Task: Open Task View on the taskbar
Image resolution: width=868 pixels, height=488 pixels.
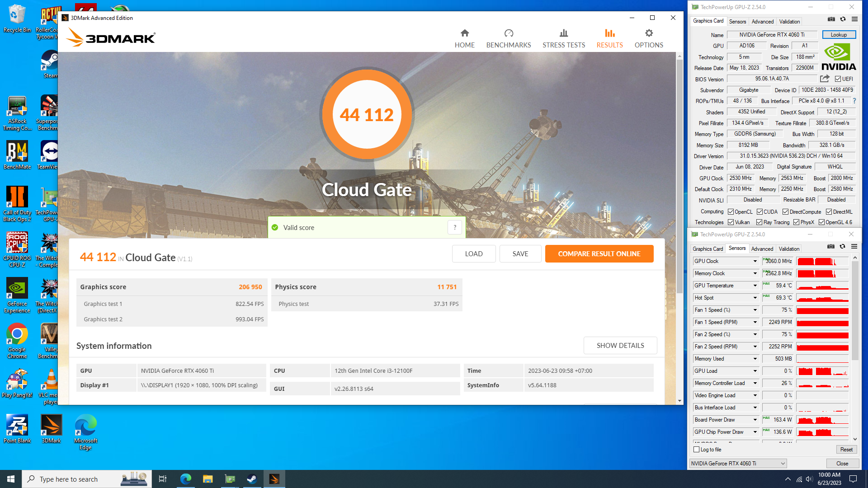Action: click(x=163, y=479)
